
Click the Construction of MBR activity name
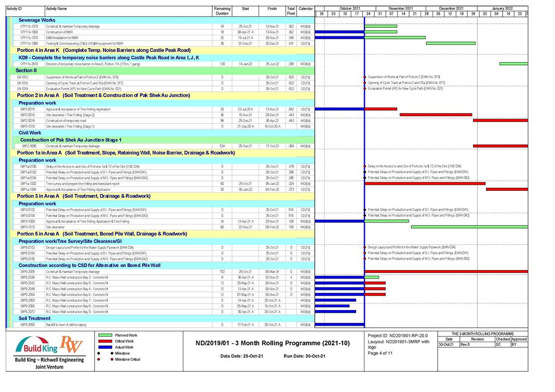[60, 32]
